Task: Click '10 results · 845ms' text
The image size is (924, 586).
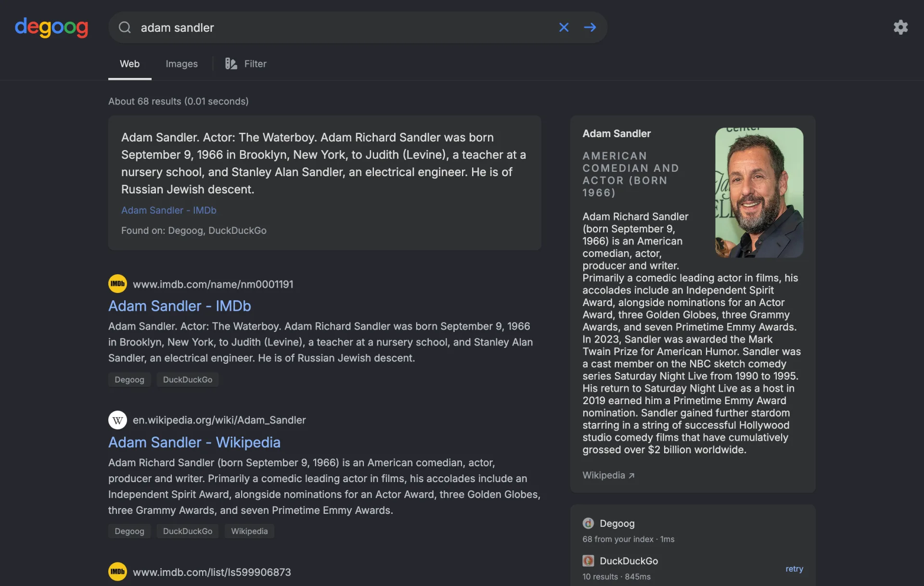Action: pyautogui.click(x=616, y=576)
